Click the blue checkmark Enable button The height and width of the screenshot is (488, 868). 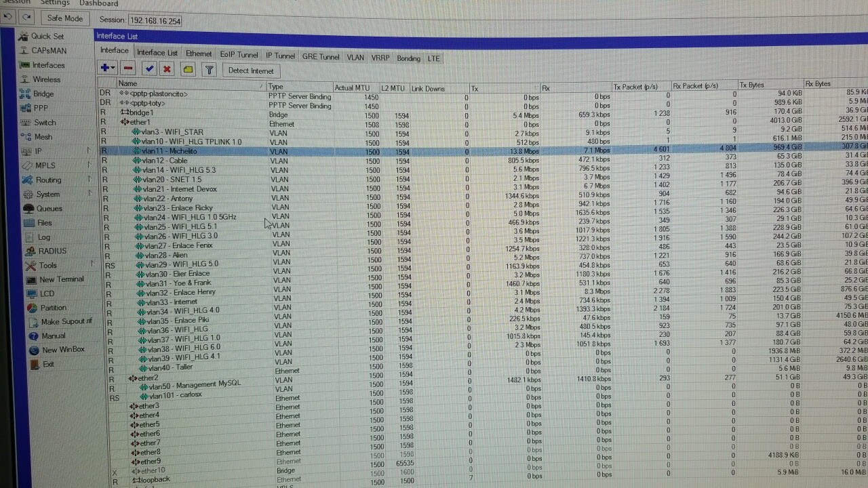pyautogui.click(x=149, y=69)
